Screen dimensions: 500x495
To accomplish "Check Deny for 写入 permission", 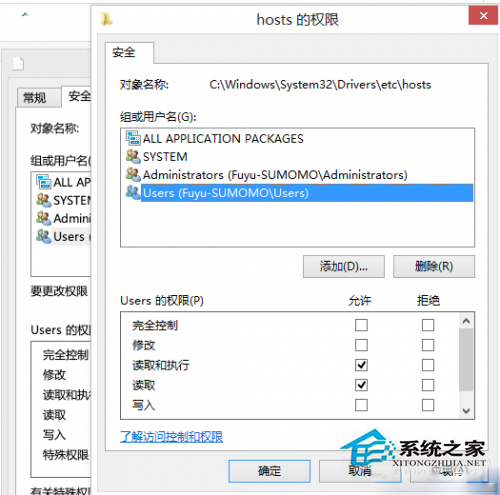I will pos(428,405).
